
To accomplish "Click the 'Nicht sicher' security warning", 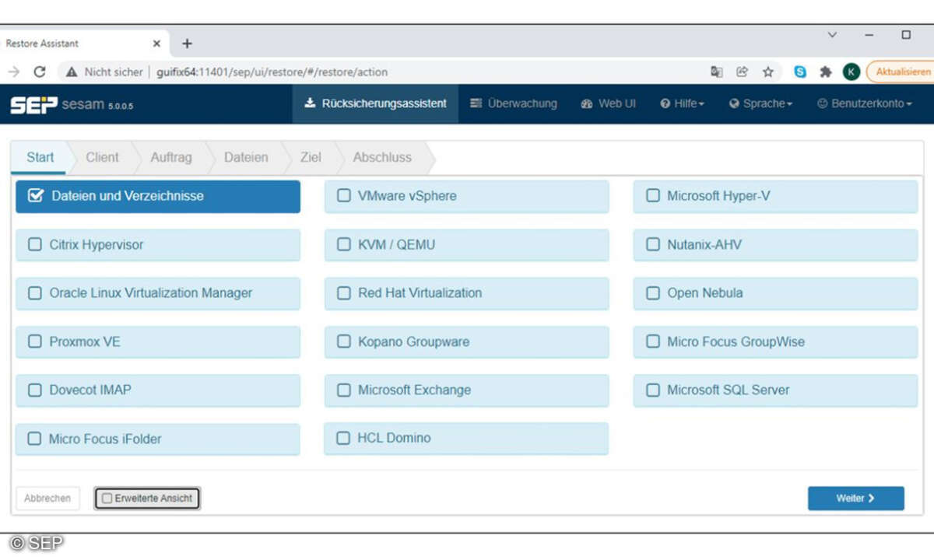I will 105,72.
